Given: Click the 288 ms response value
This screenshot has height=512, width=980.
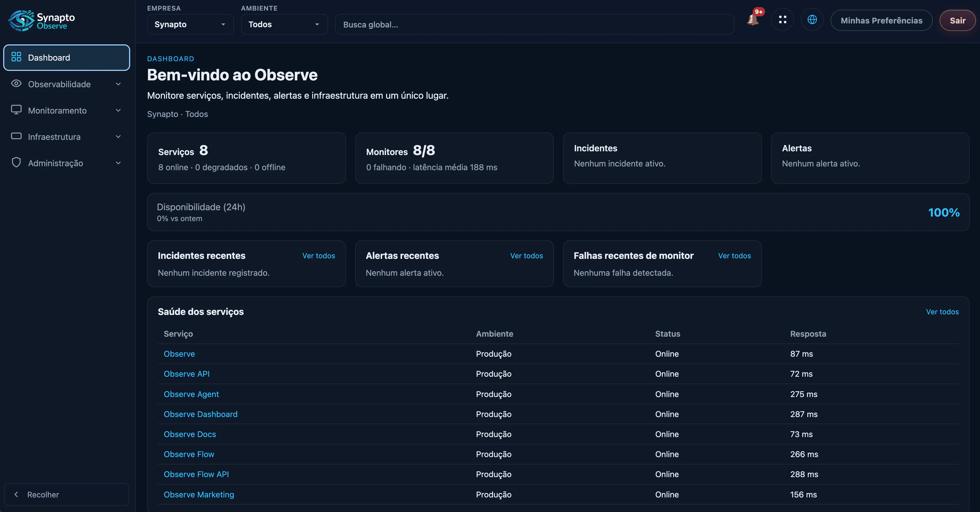Looking at the screenshot, I should tap(804, 474).
